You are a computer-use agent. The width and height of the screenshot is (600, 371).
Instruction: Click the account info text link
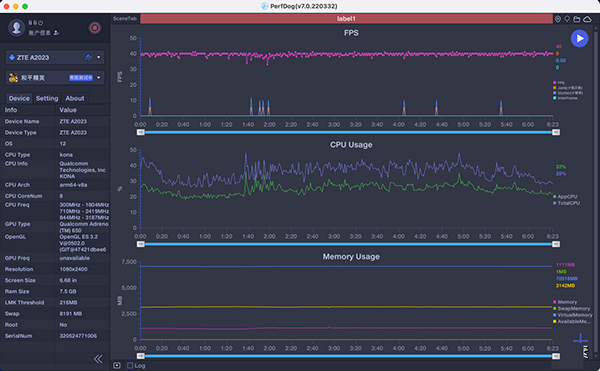click(x=40, y=33)
